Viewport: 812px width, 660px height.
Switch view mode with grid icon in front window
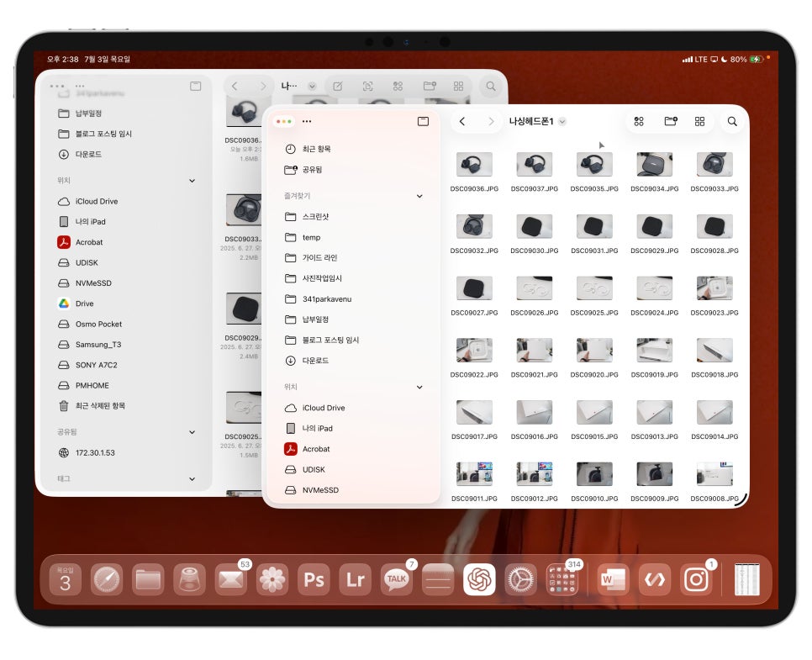699,121
